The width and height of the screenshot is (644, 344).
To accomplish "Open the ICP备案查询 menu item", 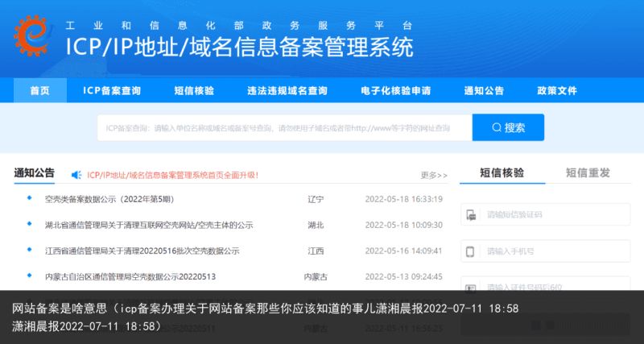I will click(112, 90).
